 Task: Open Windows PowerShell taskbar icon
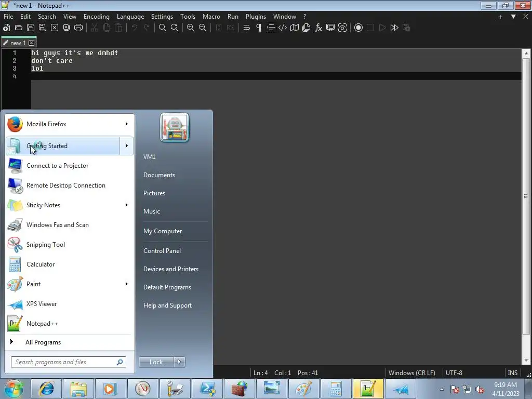207,389
